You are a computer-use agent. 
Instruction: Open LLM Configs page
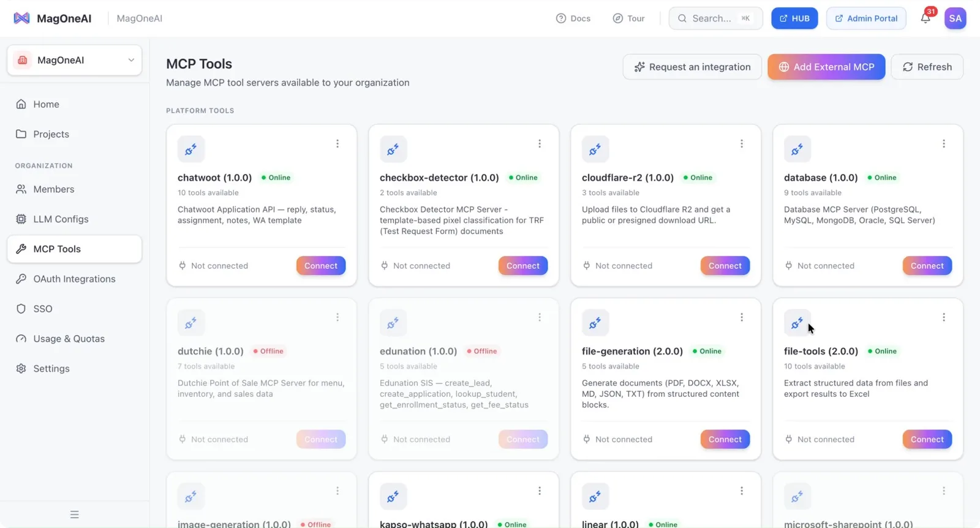coord(75,219)
